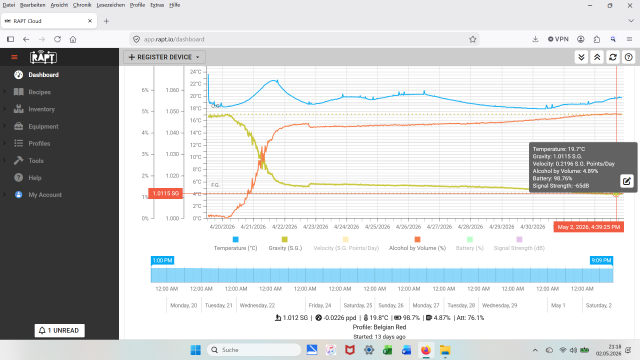Toggle the Firefox sidebar button

[11, 39]
